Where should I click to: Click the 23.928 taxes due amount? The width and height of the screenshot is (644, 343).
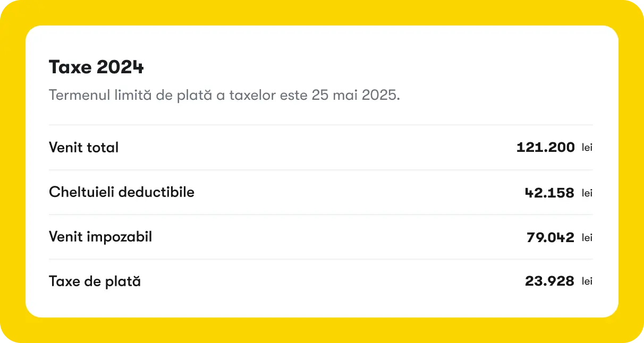point(549,281)
